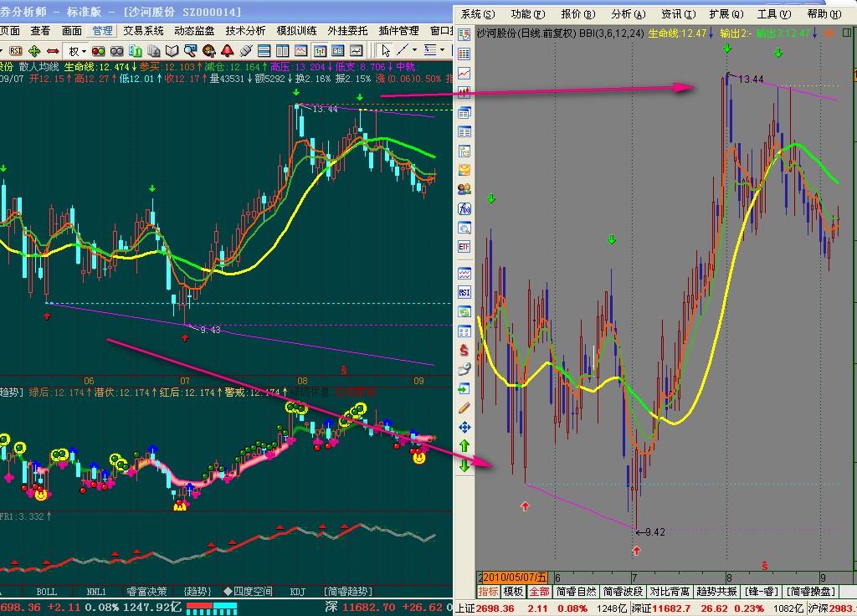The height and width of the screenshot is (616, 857).
Task: Click the green up arrow sidebar icon
Action: (x=464, y=445)
